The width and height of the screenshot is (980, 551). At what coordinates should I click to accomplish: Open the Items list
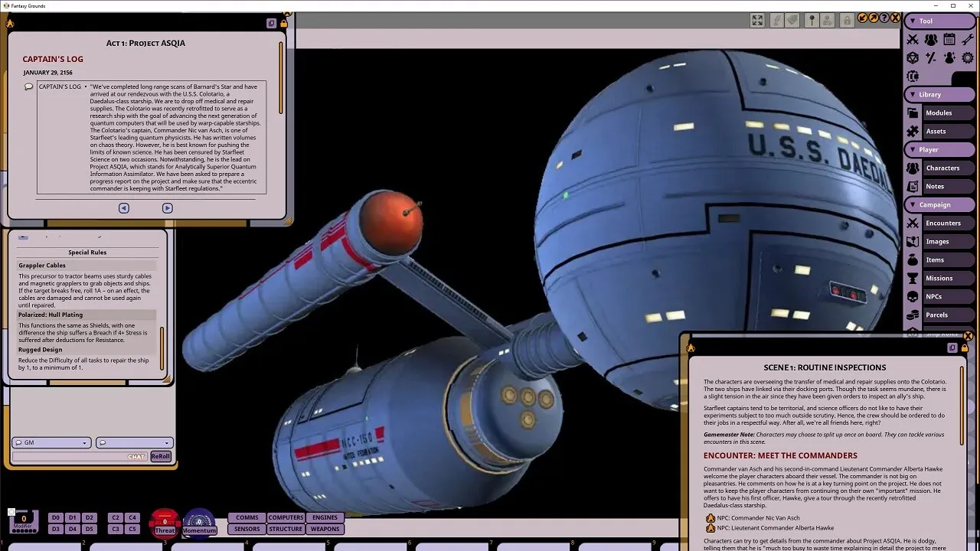[948, 260]
